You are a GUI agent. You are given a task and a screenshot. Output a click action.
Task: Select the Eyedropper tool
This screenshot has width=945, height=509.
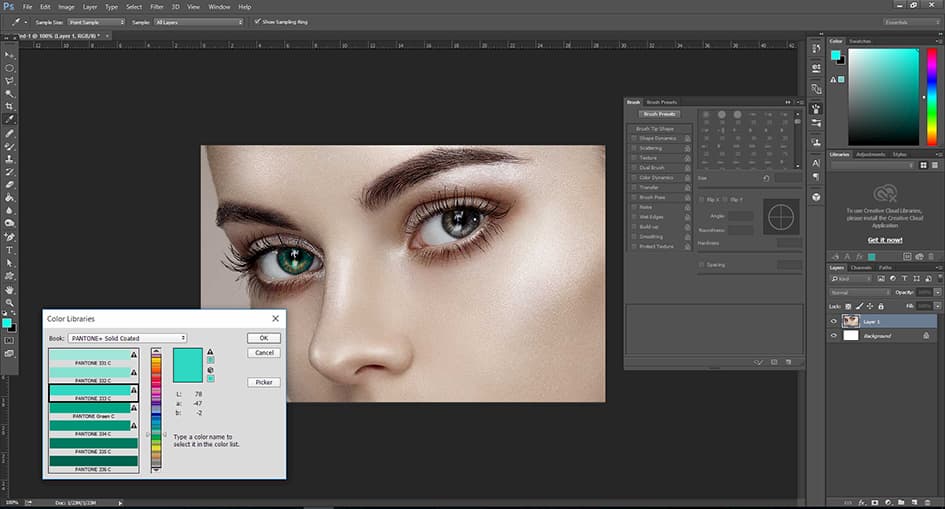coord(10,119)
